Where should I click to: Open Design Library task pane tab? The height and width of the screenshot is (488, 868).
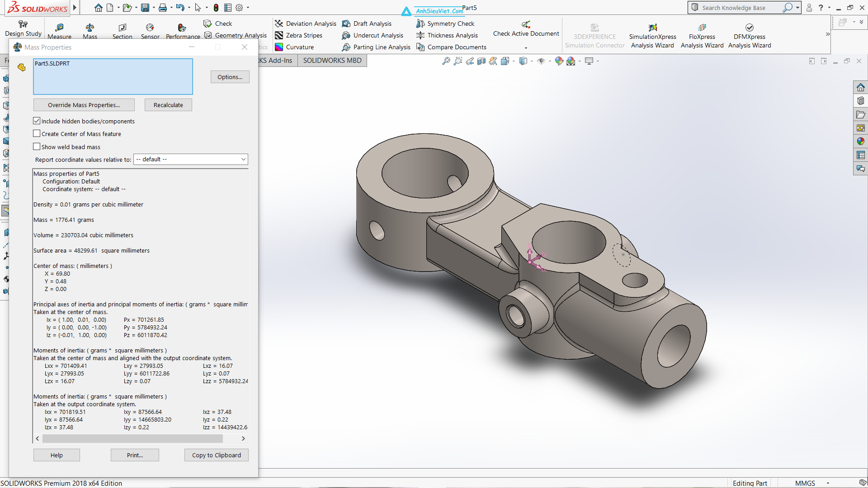click(860, 101)
